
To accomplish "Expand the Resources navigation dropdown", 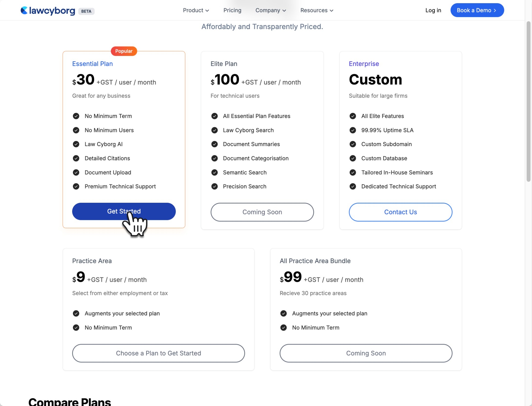I will (317, 10).
